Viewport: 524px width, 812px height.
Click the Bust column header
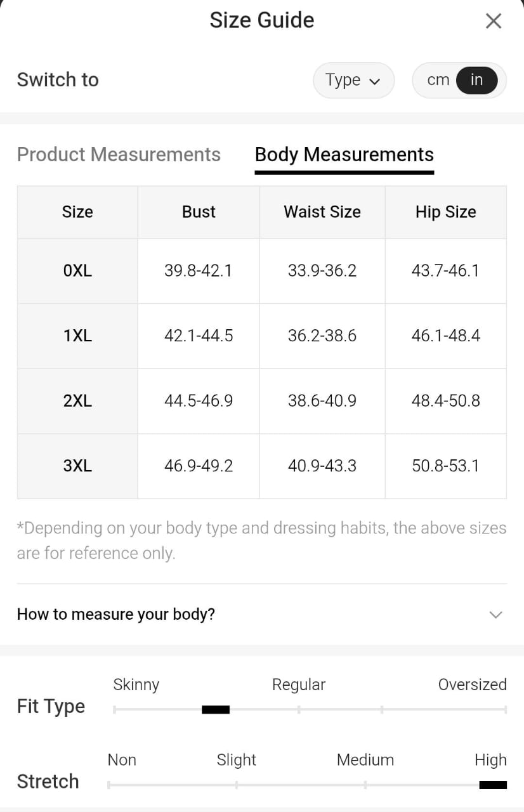coord(199,212)
